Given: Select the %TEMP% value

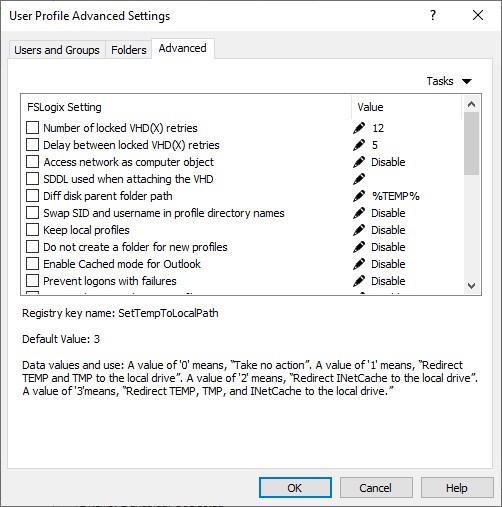Looking at the screenshot, I should (396, 196).
